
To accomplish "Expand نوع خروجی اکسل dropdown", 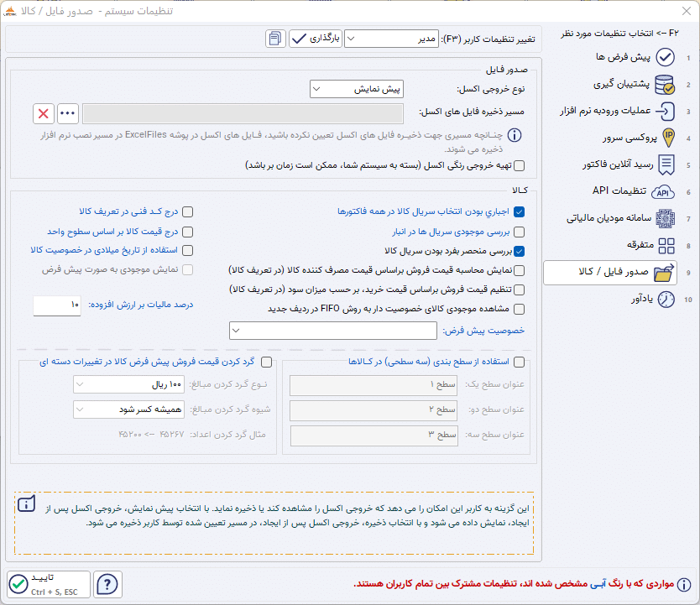I will [356, 89].
